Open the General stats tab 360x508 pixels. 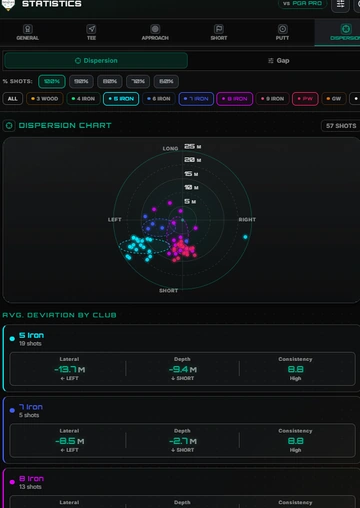[28, 32]
